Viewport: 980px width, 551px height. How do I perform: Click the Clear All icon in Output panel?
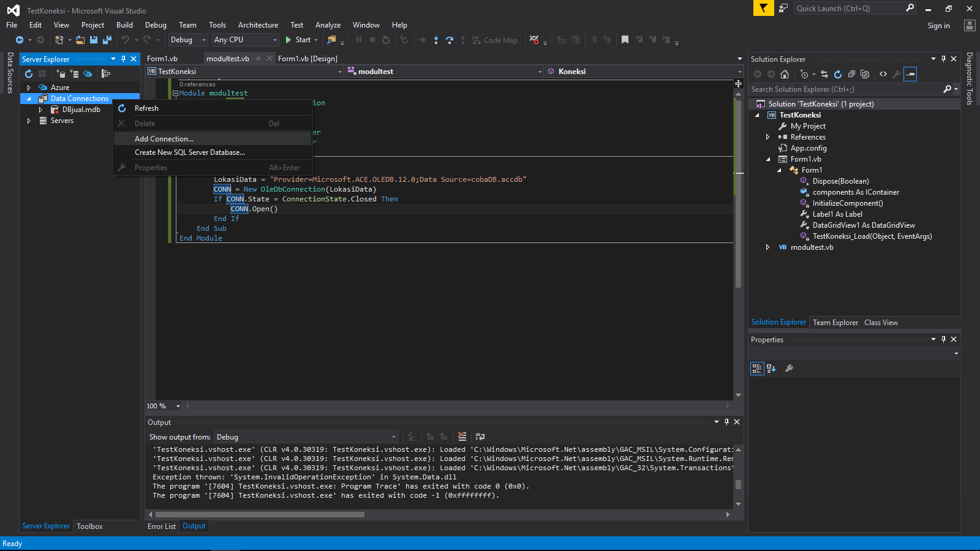tap(462, 437)
